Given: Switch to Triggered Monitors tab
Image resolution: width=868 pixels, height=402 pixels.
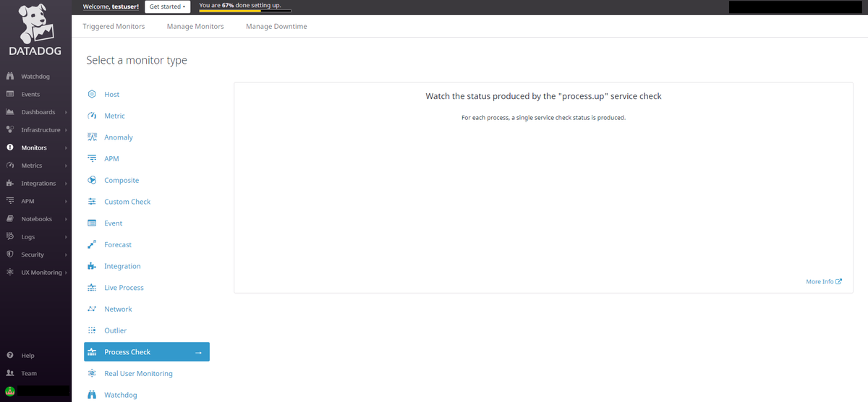Looking at the screenshot, I should pyautogui.click(x=114, y=26).
